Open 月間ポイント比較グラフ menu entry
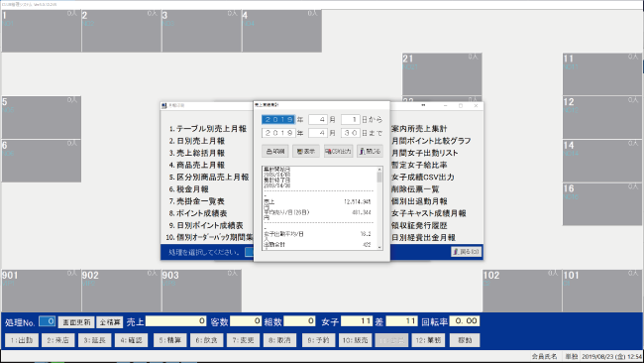 click(431, 141)
